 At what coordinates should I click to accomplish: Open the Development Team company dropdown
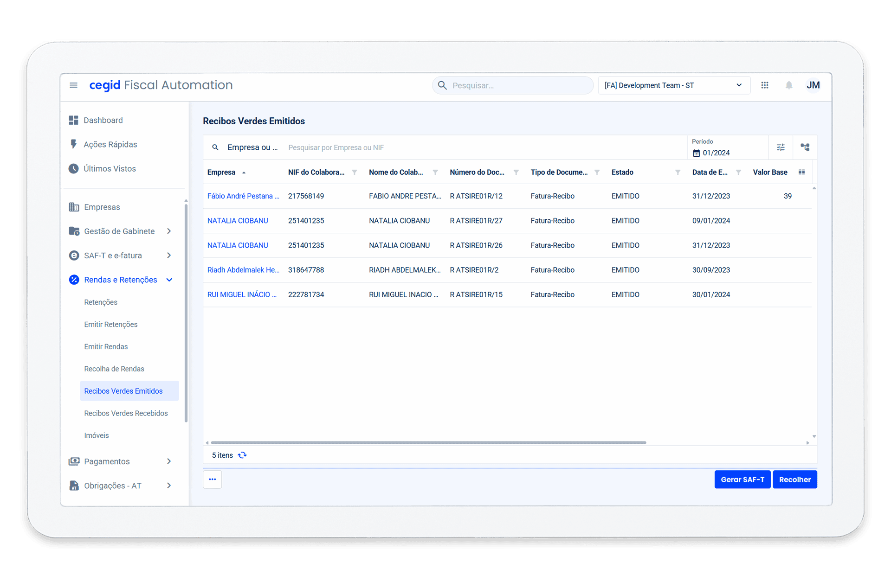click(x=674, y=85)
